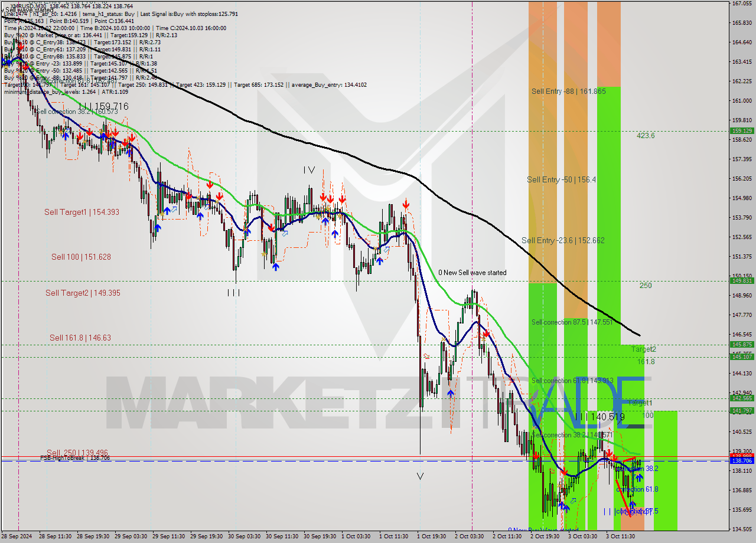The image size is (756, 543).
Task: Click the 138.706 current price tag
Action: point(742,460)
